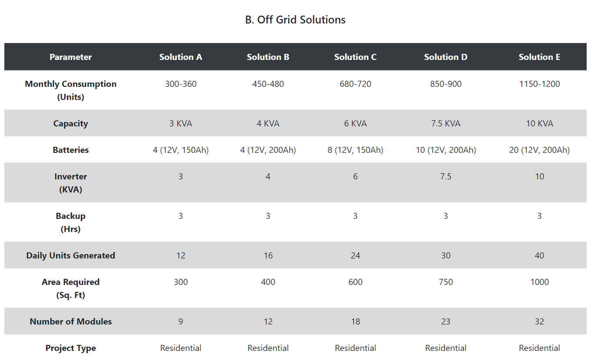Viewport: 591px width, 364px height.
Task: Click the 20 (12V, 200Ah) batteries cell
Action: (539, 150)
